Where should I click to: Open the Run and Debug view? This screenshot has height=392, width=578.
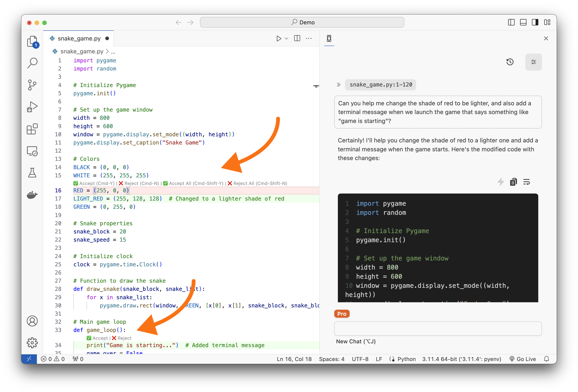(x=32, y=107)
